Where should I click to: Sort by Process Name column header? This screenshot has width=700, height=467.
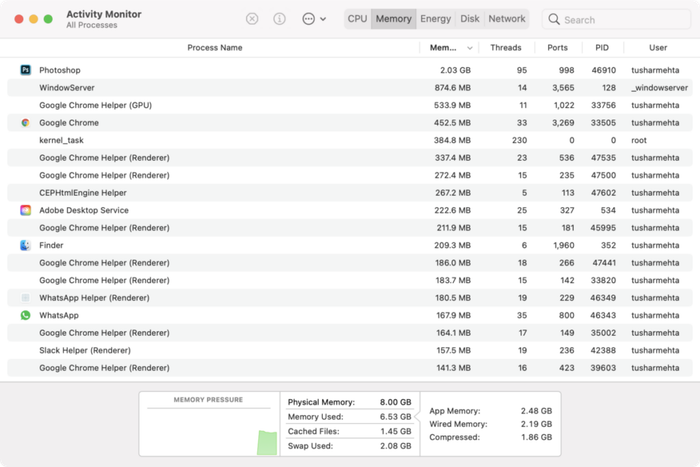point(215,47)
